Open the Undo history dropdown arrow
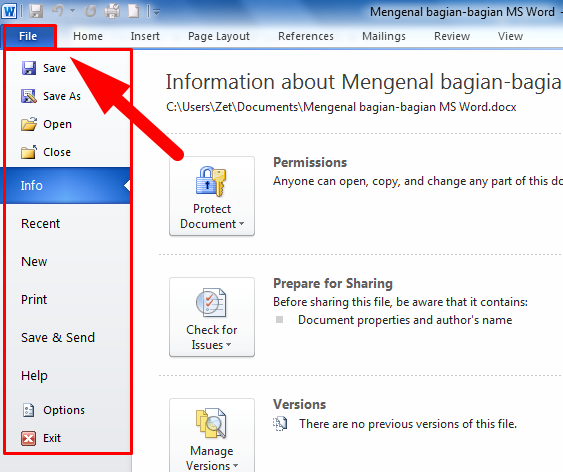This screenshot has height=472, width=563. (73, 11)
